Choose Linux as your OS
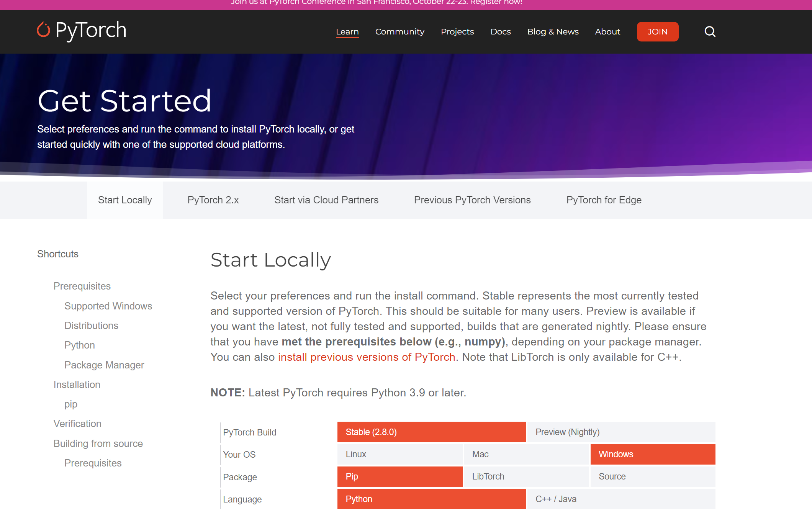 point(400,454)
